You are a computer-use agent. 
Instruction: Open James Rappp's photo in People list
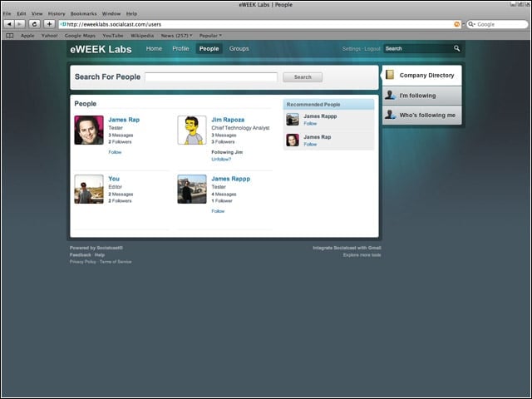(x=192, y=189)
